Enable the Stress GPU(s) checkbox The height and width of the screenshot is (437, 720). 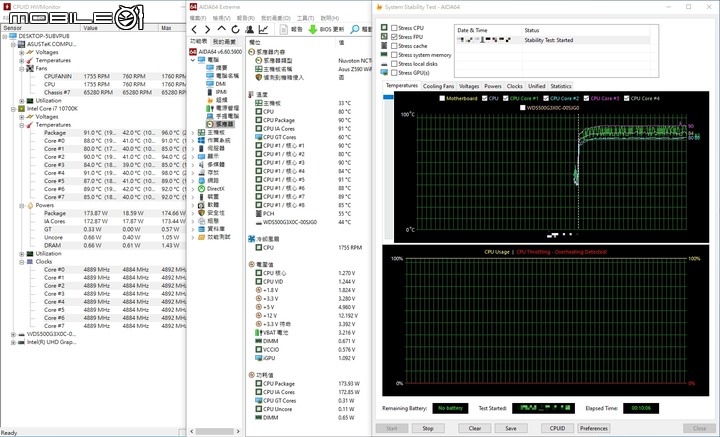pos(394,73)
